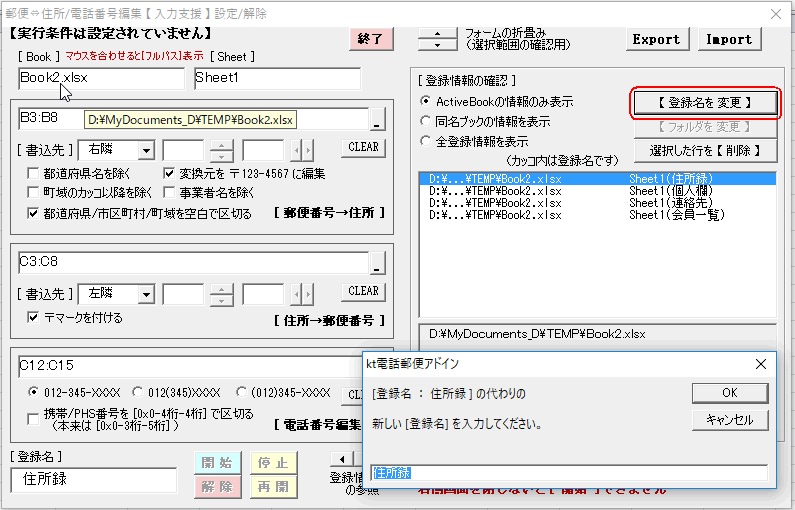Click the Import button
795x510 pixels.
[729, 39]
